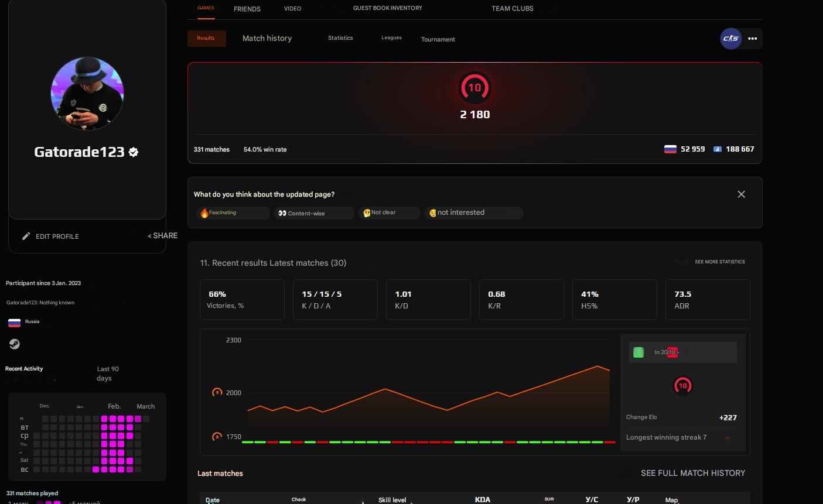This screenshot has width=823, height=504.
Task: Open the Last 90 days period selector
Action: tap(108, 373)
